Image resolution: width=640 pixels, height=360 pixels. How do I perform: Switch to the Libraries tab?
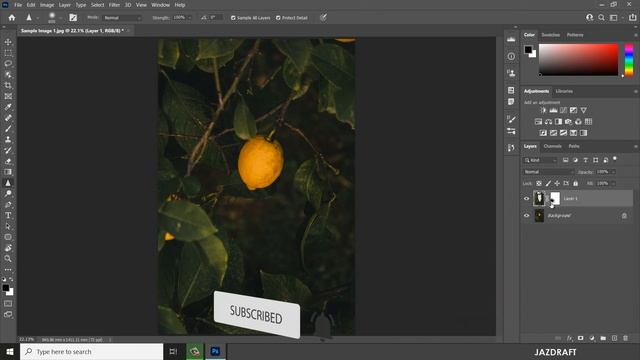click(x=564, y=91)
